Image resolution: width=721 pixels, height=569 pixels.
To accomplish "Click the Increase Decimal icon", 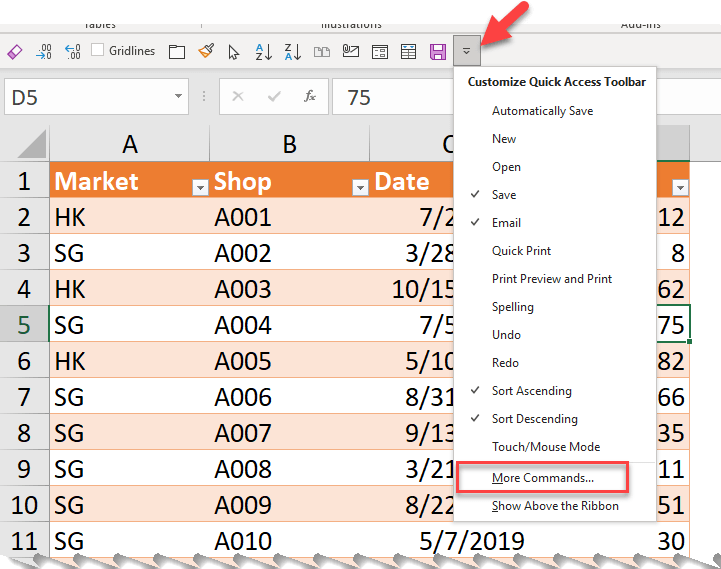I will [x=44, y=51].
